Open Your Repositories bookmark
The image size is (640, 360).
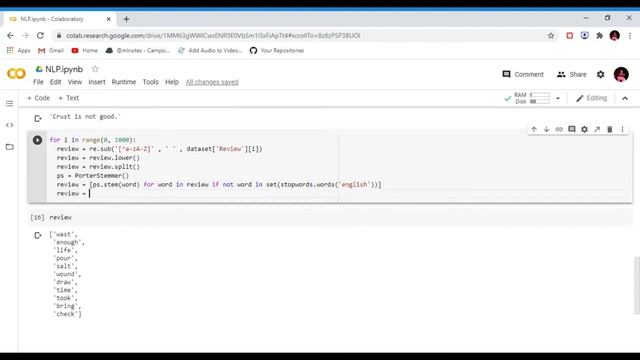coord(277,51)
